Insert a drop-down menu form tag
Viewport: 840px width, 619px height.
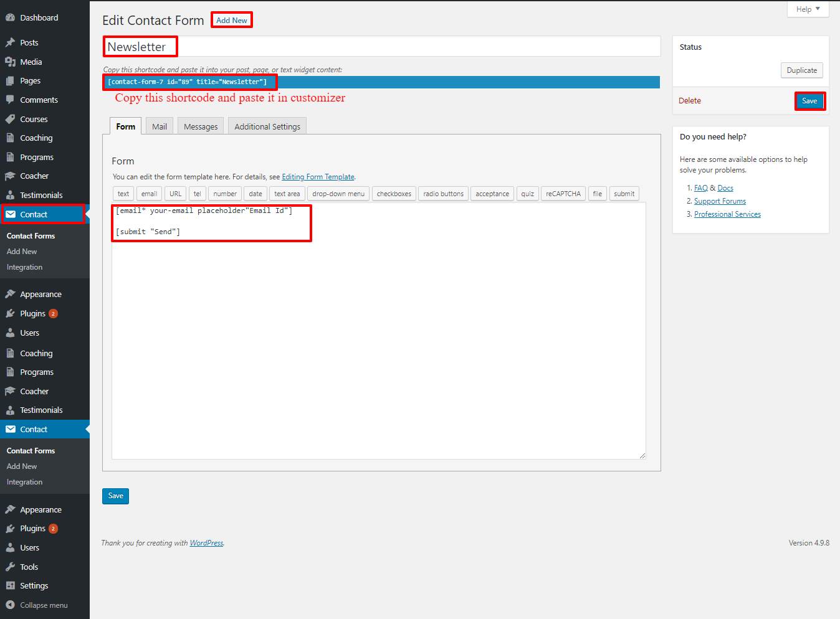(x=338, y=194)
